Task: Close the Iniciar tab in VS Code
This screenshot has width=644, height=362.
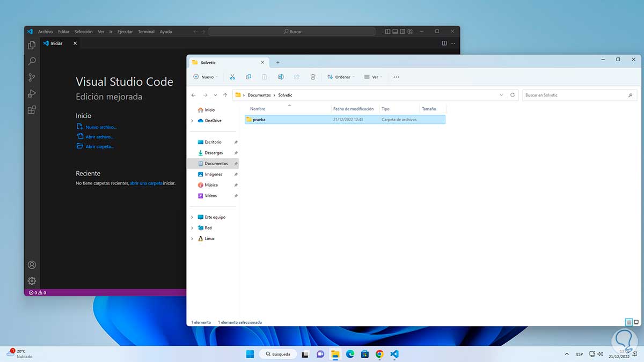Action: click(75, 43)
